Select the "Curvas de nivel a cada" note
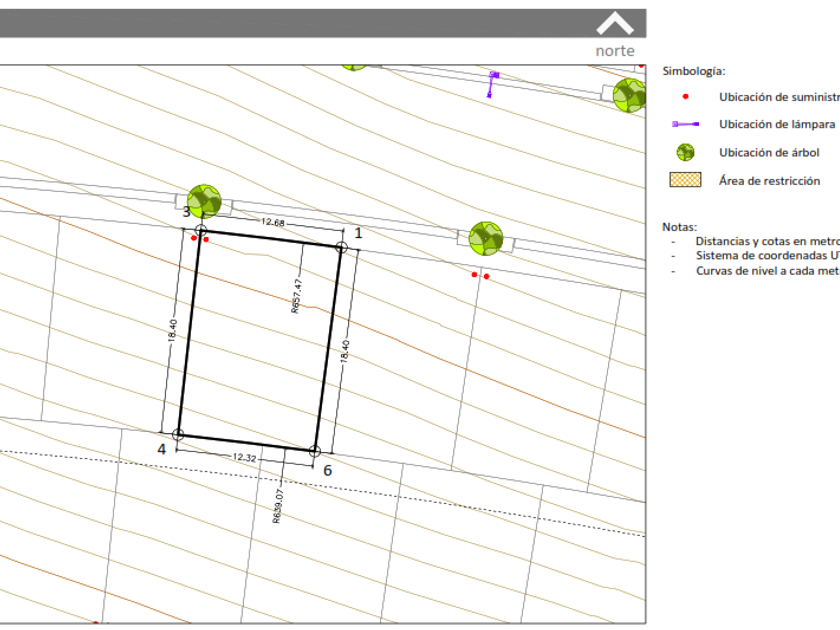Screen dimensions: 840x630 click(x=754, y=271)
